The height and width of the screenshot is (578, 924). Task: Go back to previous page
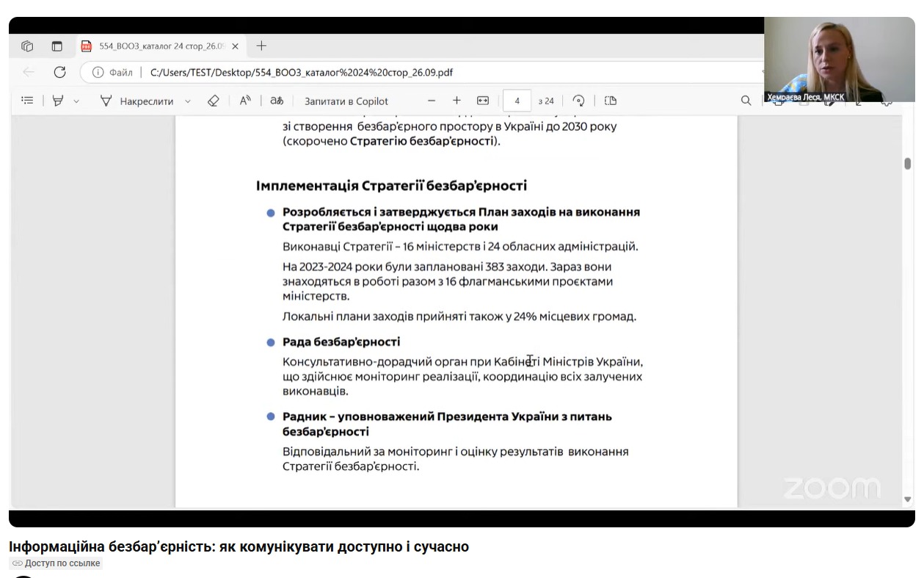tap(28, 72)
